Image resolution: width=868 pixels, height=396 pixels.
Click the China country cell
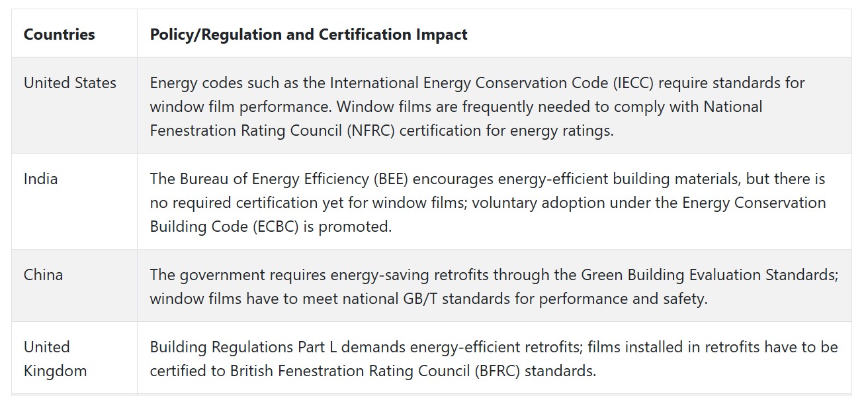point(43,275)
